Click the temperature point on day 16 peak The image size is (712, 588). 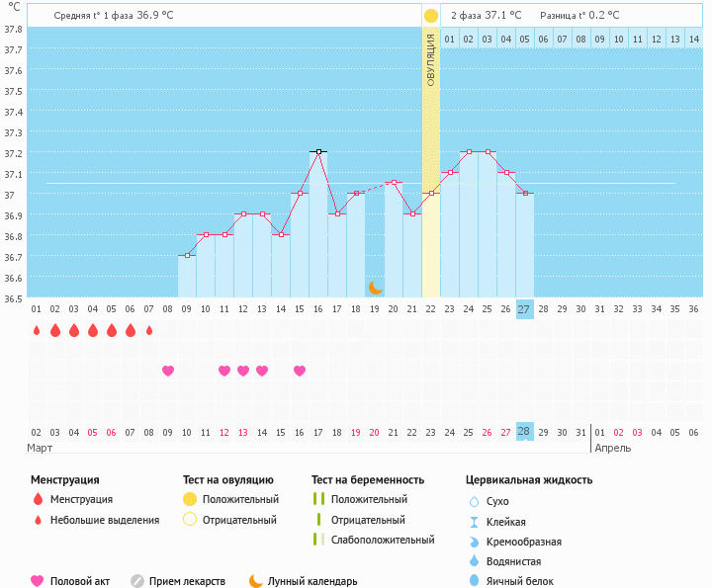click(318, 152)
